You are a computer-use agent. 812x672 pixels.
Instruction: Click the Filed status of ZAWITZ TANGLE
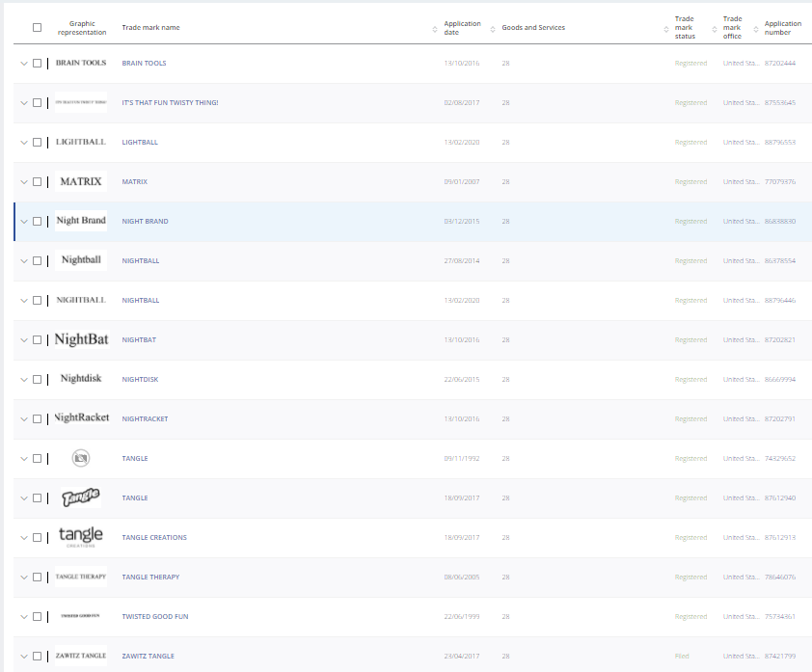click(x=682, y=656)
